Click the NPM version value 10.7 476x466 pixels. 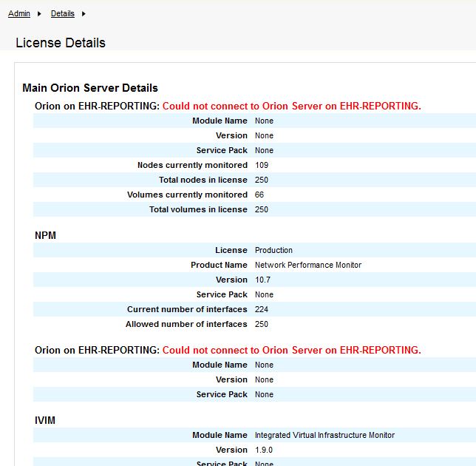click(x=262, y=280)
